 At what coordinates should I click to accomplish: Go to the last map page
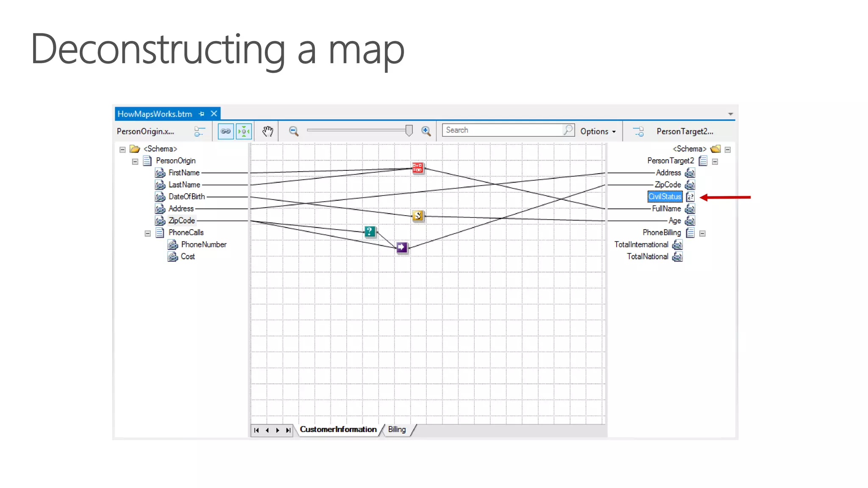288,430
